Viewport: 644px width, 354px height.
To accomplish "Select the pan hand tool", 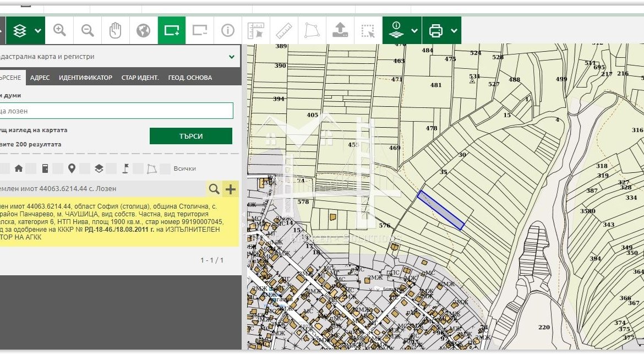I will (x=115, y=31).
